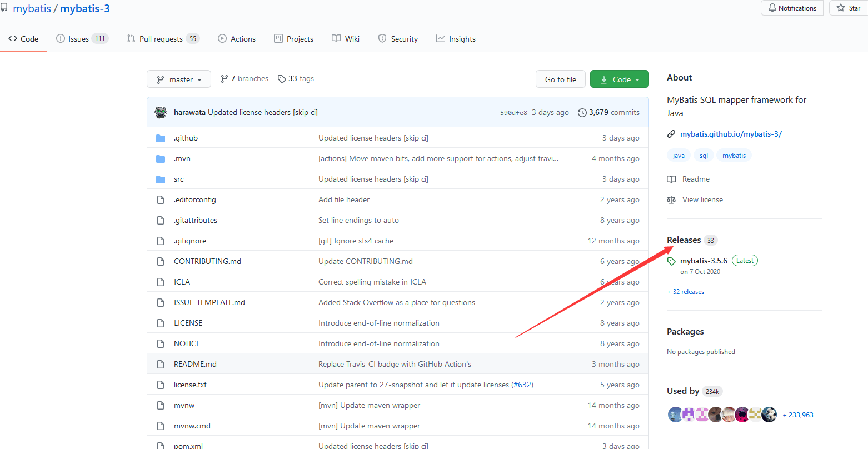Open the mybatis.github.io/mybatis-3/ website link

coord(731,134)
